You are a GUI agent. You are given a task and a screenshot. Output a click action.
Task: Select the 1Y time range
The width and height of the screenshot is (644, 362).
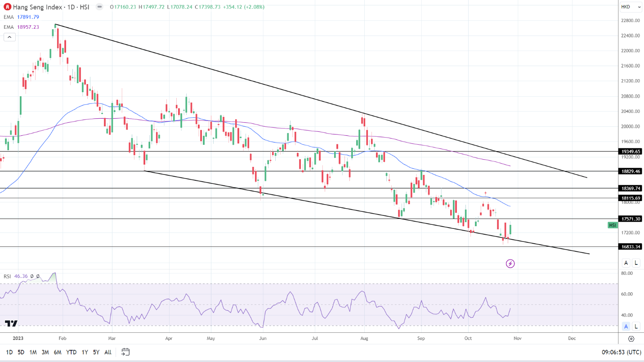coord(85,352)
